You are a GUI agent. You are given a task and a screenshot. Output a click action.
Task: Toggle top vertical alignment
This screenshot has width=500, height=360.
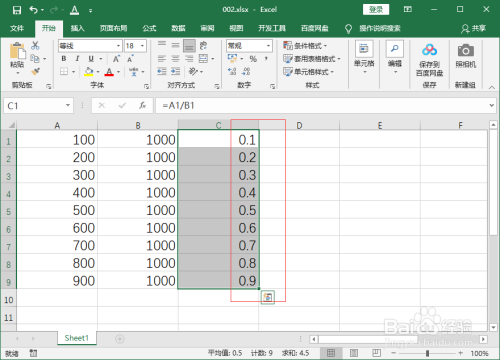(162, 45)
